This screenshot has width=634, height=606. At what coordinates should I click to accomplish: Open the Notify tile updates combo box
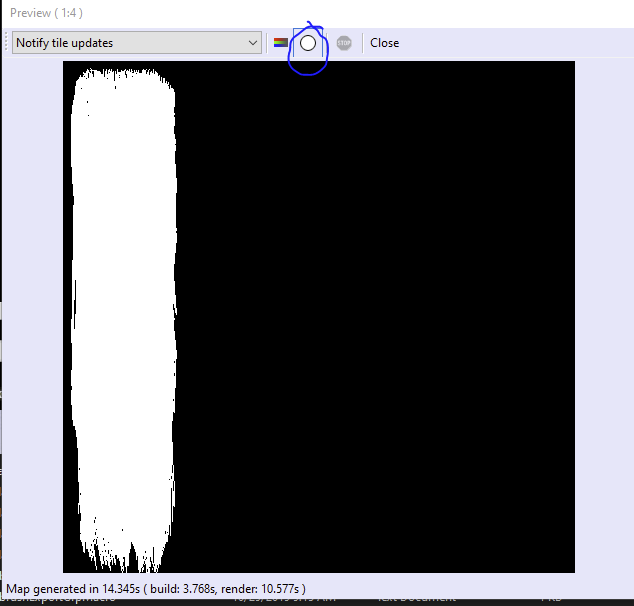(x=137, y=43)
